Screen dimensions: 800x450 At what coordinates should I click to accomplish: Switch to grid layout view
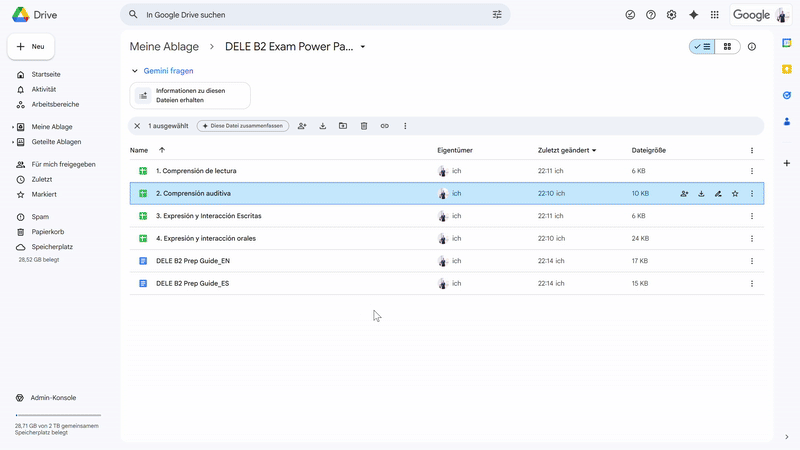[x=728, y=46]
